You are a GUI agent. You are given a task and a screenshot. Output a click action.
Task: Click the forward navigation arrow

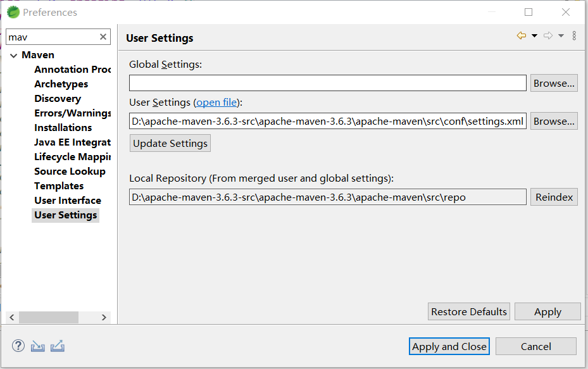point(548,35)
